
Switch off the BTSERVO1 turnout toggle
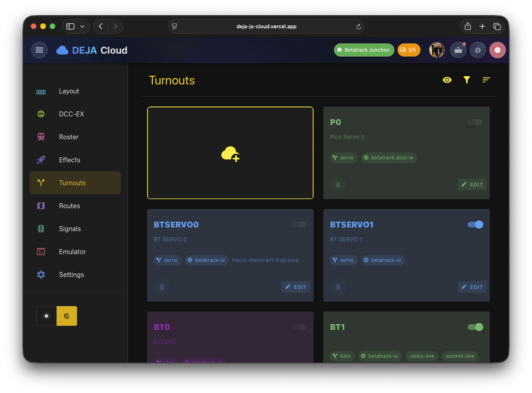[475, 225]
